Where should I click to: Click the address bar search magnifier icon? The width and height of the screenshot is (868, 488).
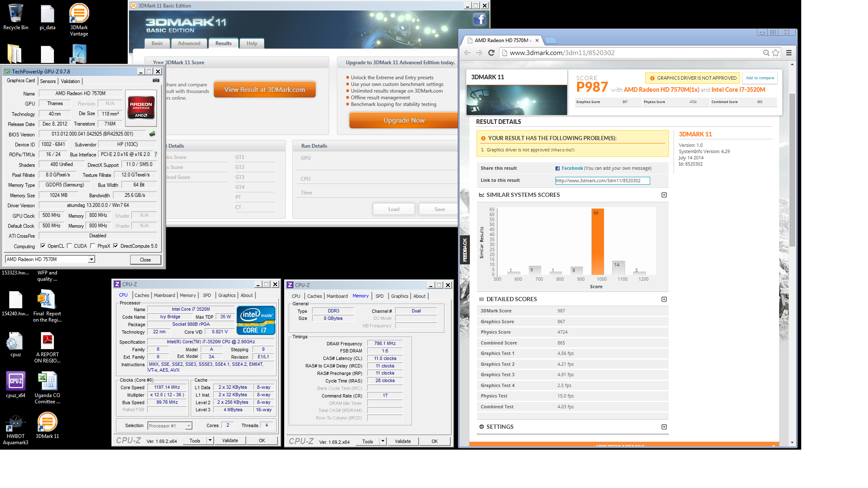(x=766, y=53)
